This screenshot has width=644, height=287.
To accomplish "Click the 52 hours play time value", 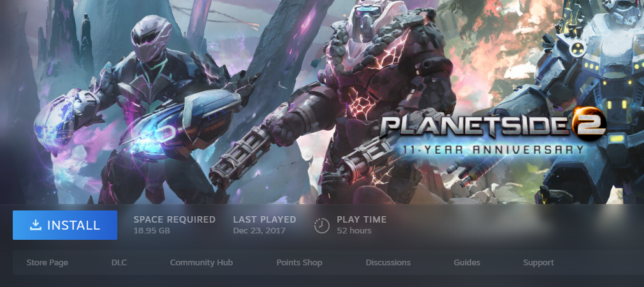I will [354, 231].
